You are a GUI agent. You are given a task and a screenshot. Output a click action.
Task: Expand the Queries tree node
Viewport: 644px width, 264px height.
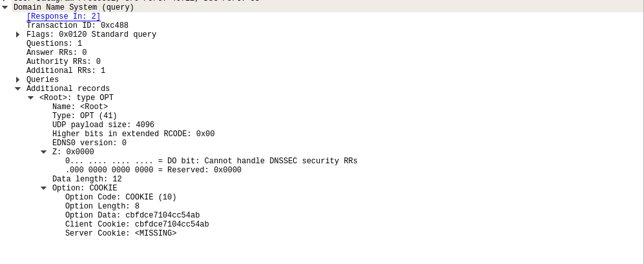[x=17, y=79]
